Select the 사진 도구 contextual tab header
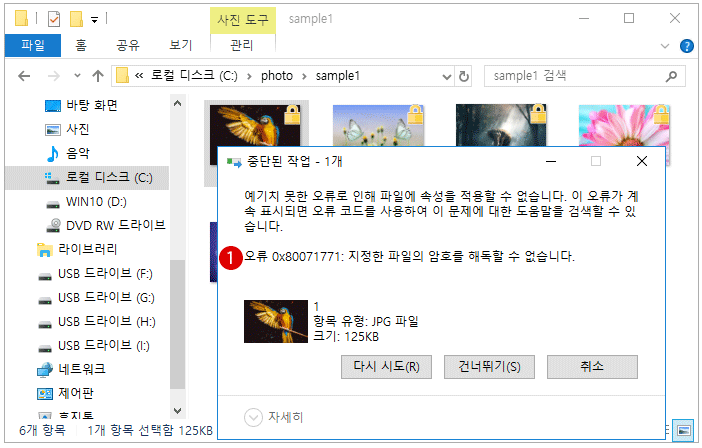The height and width of the screenshot is (448, 702). pyautogui.click(x=243, y=20)
